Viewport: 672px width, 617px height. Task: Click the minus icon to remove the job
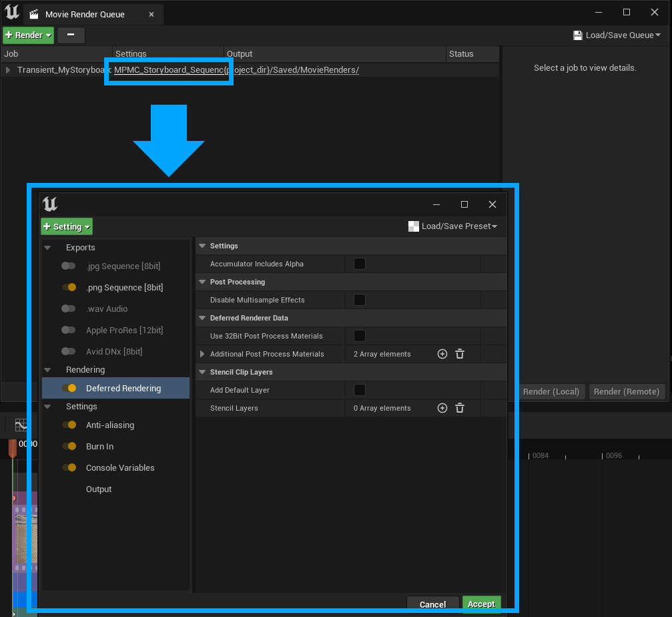point(71,35)
